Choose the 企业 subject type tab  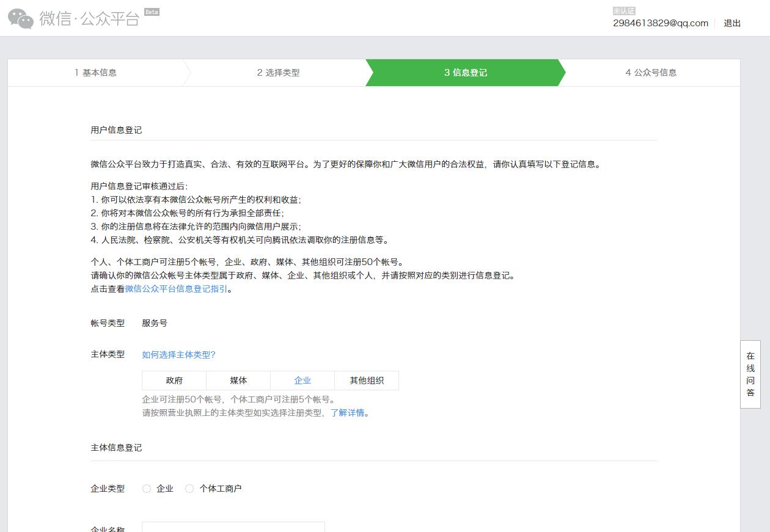pyautogui.click(x=302, y=381)
